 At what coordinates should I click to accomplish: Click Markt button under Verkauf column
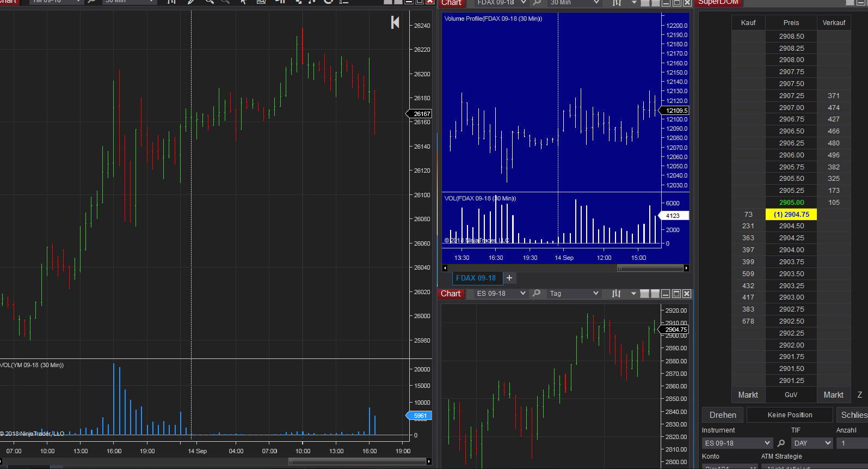click(x=834, y=395)
